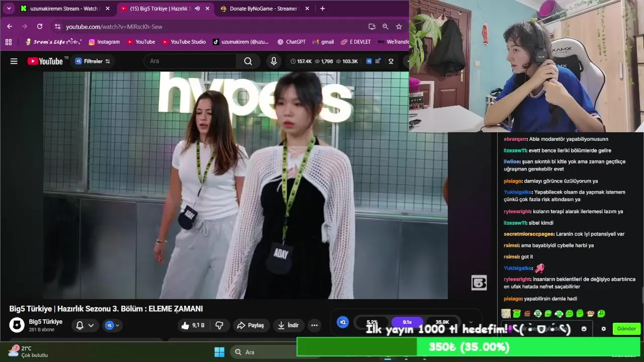This screenshot has height=362, width=644.
Task: Click the clock stat showing 157.4K
Action: coord(301,61)
